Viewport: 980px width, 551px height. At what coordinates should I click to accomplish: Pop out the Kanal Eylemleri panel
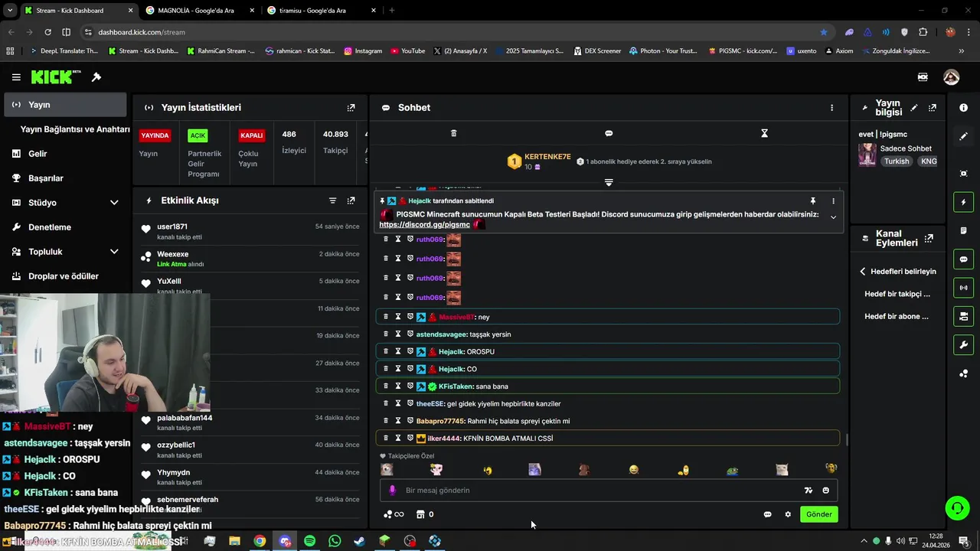929,239
